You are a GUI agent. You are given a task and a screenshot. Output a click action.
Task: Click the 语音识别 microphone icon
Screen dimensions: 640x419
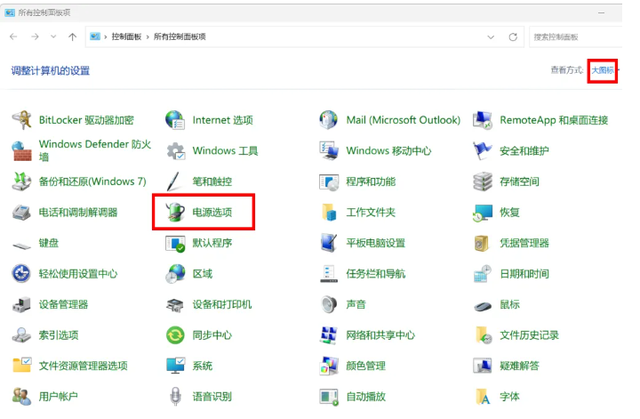[175, 397]
